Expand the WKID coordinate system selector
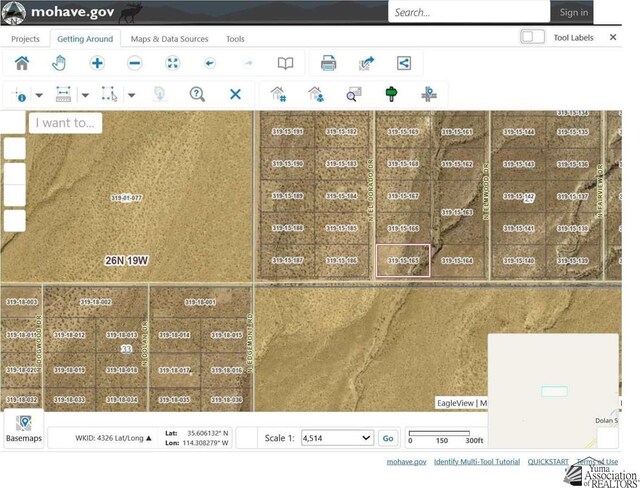The image size is (640, 488). 113,438
